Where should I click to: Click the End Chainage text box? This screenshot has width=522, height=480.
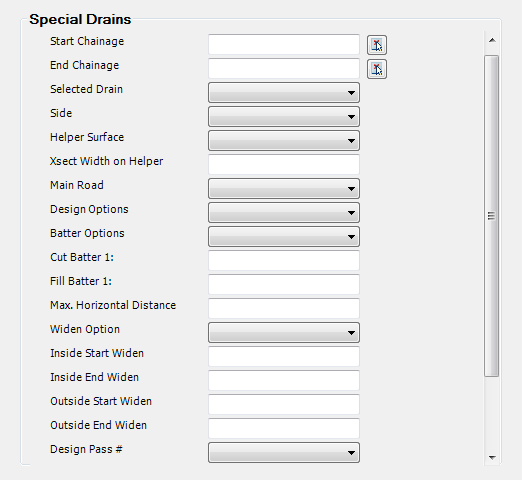[x=284, y=68]
